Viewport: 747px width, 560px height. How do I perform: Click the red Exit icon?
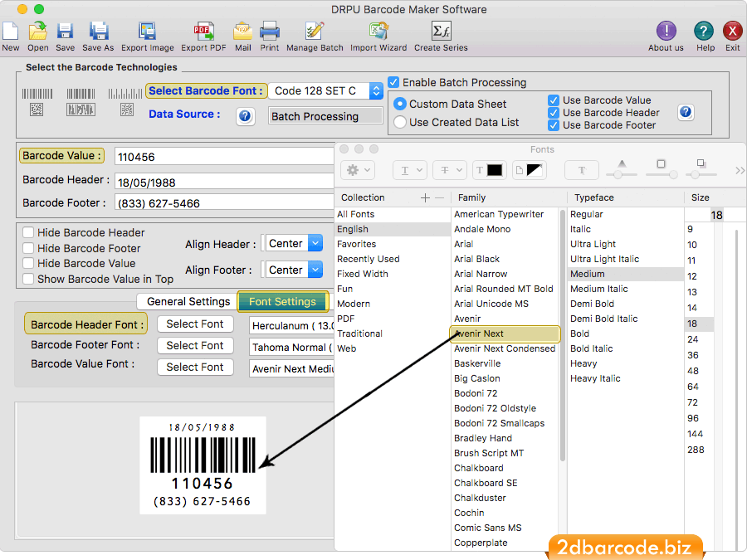point(733,32)
